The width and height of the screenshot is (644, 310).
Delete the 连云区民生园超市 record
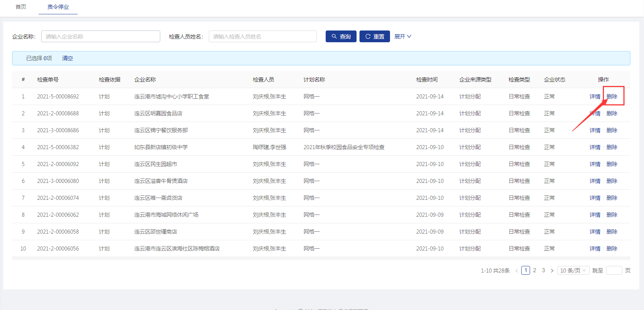(612, 164)
